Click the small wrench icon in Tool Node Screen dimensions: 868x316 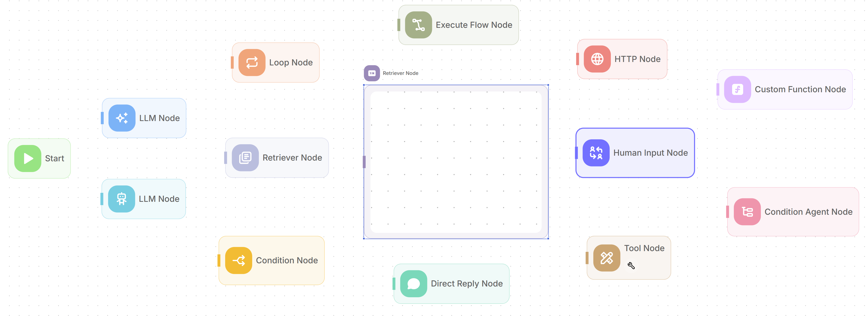point(631,266)
